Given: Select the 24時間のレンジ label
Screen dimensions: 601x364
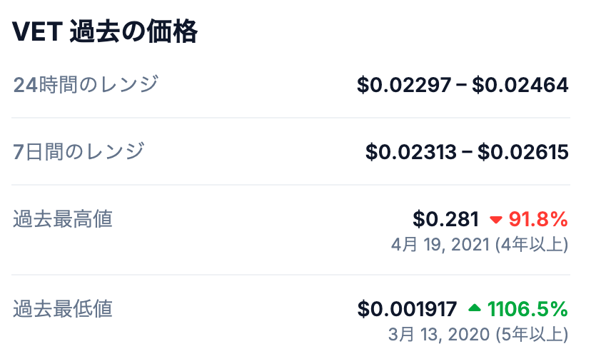Looking at the screenshot, I should pos(86,85).
